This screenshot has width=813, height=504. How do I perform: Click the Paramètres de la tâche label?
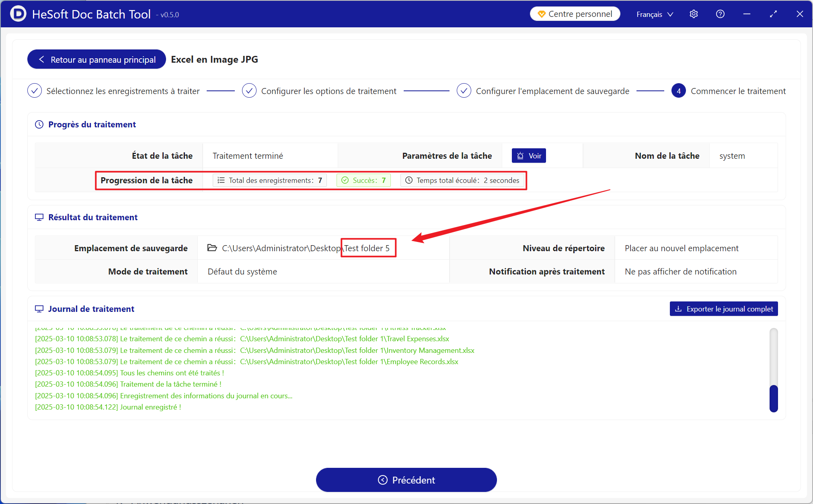click(447, 156)
